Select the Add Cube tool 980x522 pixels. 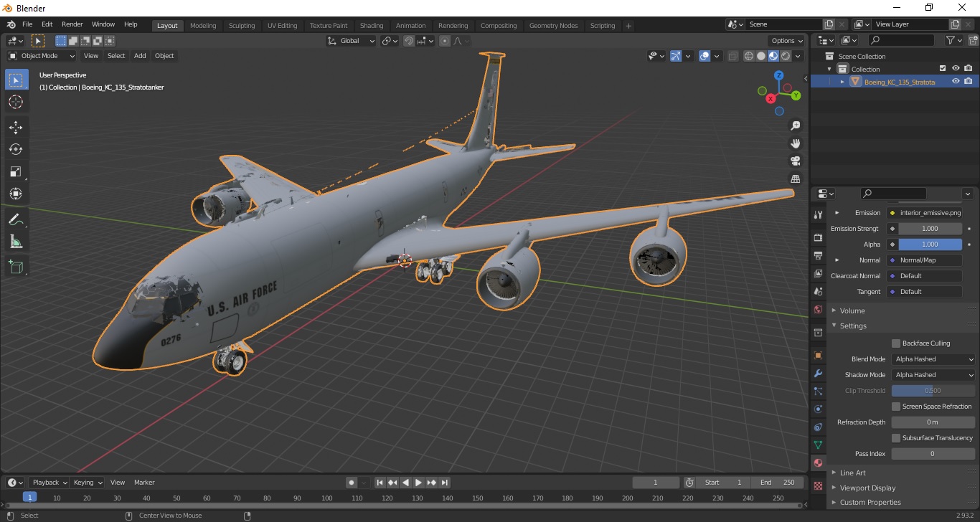pyautogui.click(x=16, y=267)
